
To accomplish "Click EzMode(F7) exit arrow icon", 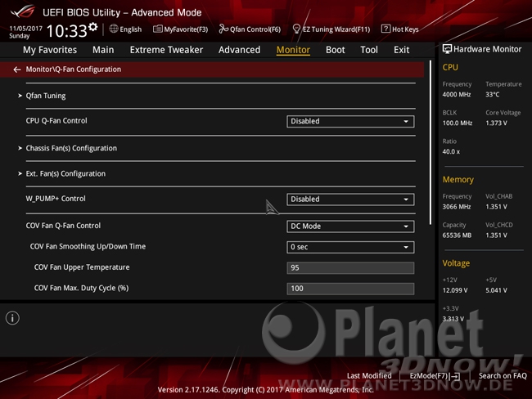I will coord(454,376).
